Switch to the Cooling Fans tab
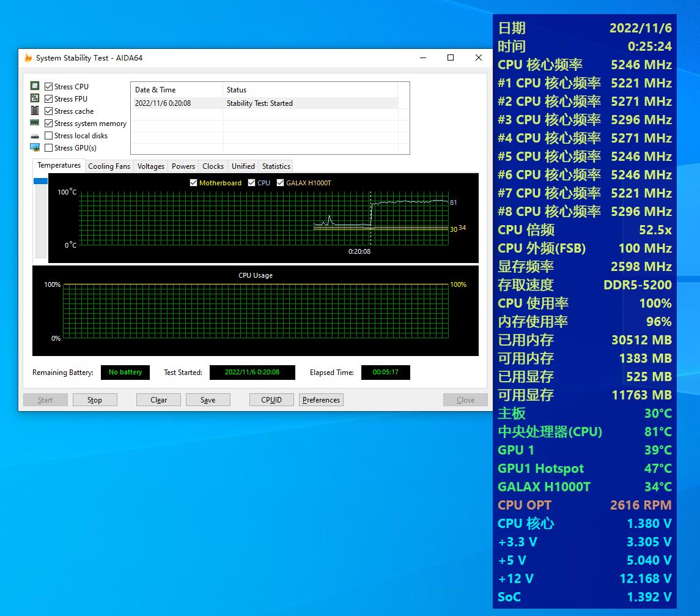700x616 pixels. (x=109, y=166)
